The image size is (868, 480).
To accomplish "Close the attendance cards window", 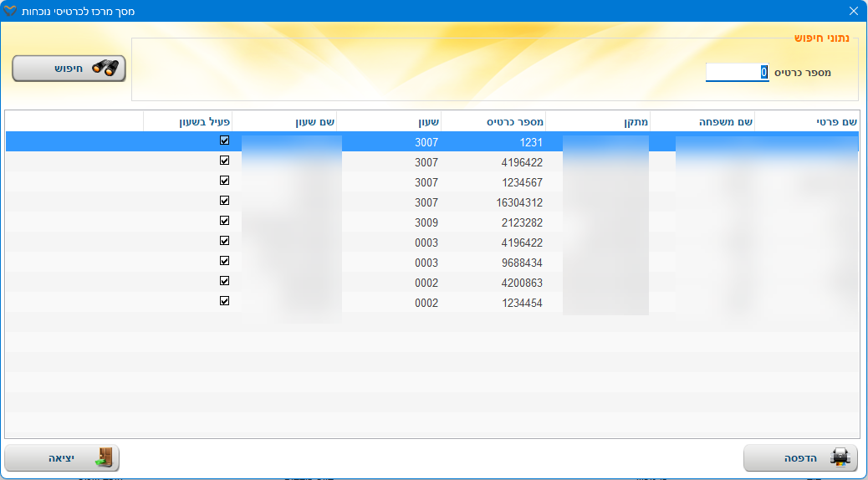I will [x=854, y=11].
